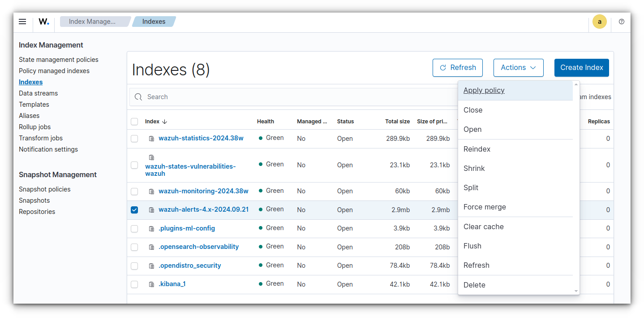Select Clear cache in Actions menu
Viewport: 644px width, 318px height.
pyautogui.click(x=515, y=227)
